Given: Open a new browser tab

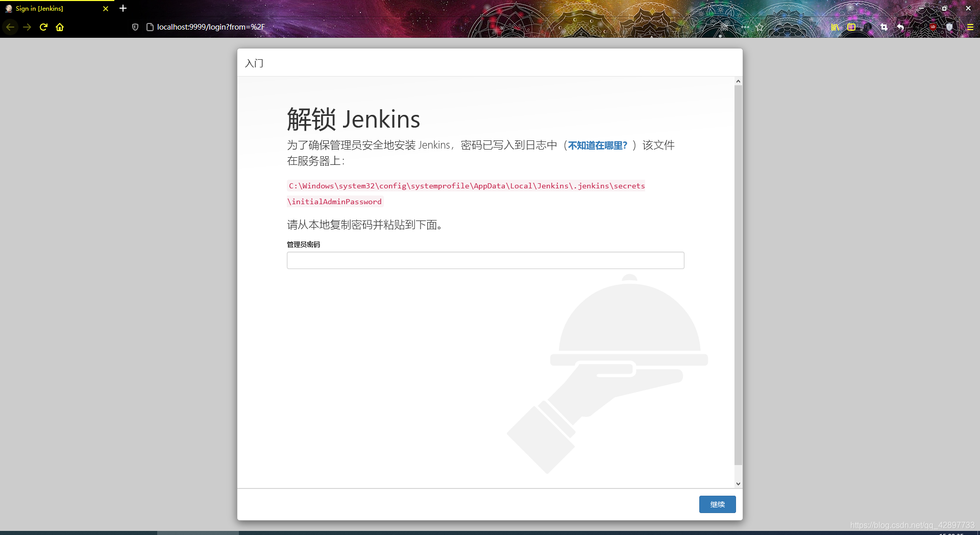Looking at the screenshot, I should 123,8.
